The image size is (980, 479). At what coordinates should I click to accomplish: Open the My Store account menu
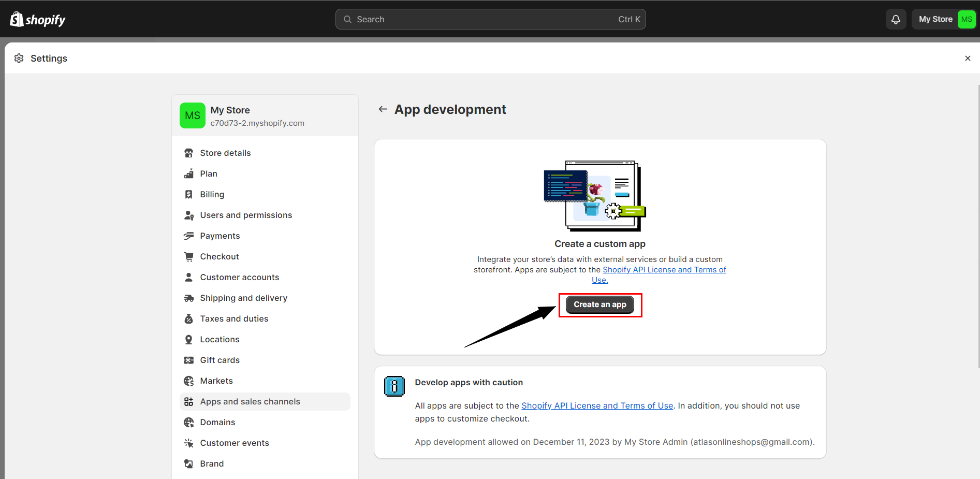[944, 20]
